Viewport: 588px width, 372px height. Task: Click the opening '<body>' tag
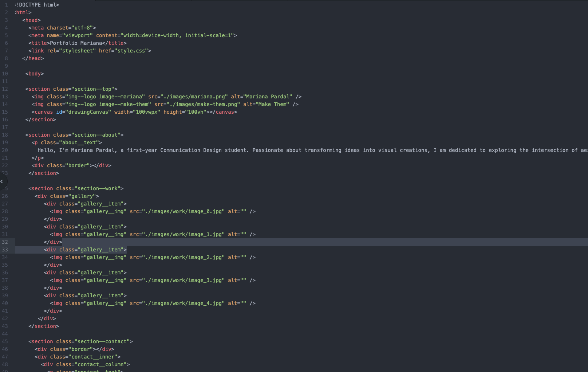point(35,74)
